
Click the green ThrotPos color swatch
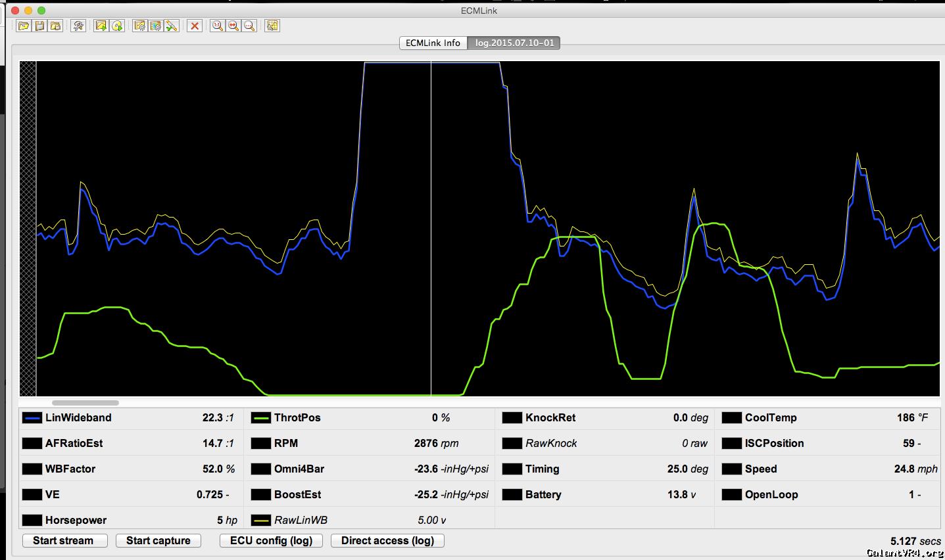[261, 417]
